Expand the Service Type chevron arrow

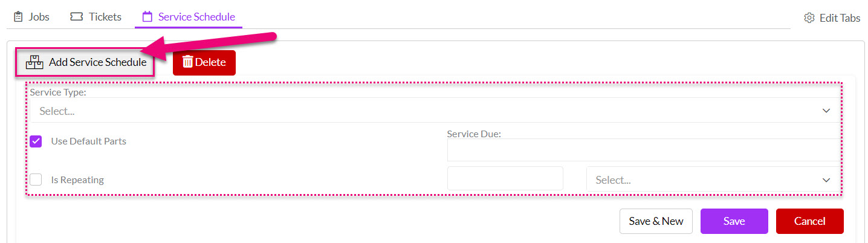pyautogui.click(x=826, y=111)
